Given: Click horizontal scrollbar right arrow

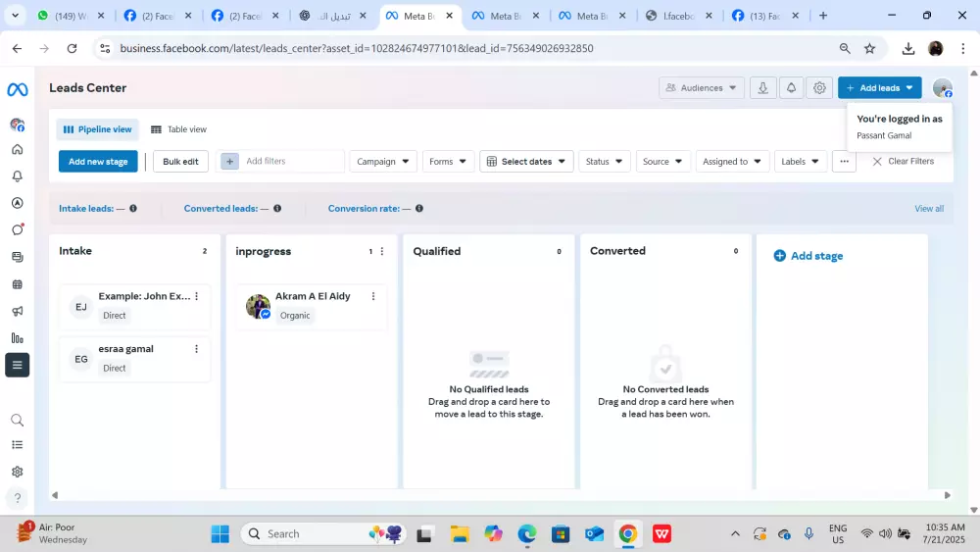Looking at the screenshot, I should click(948, 495).
